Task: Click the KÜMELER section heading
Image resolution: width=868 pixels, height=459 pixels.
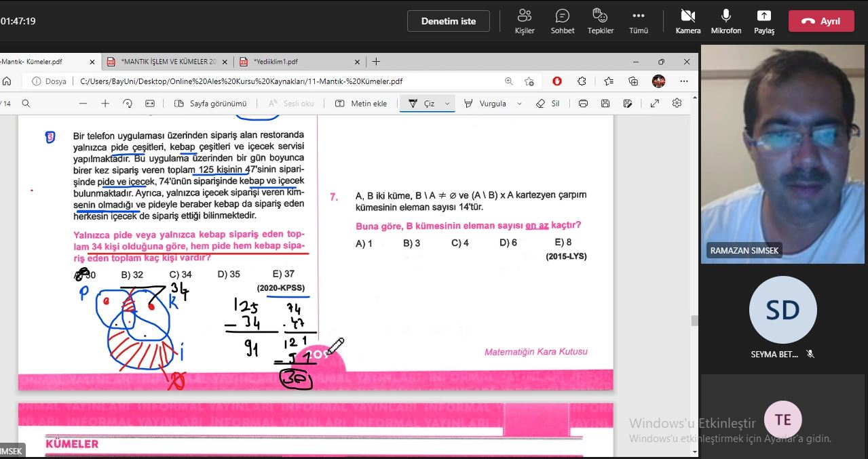Action: [72, 444]
